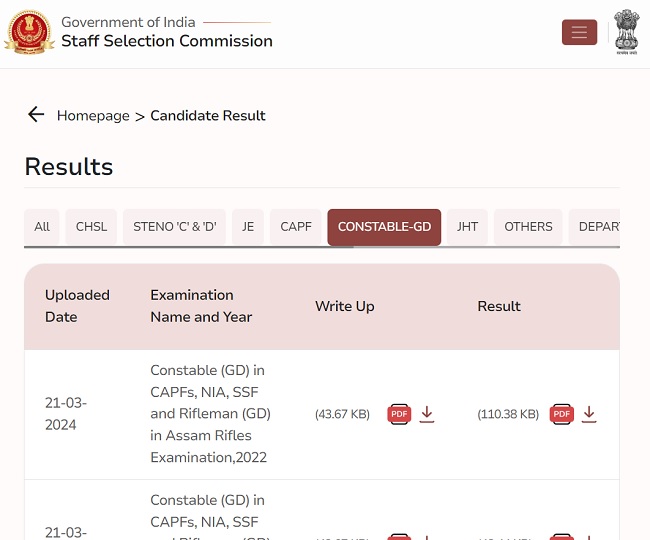Click Staff Selection Commission title
650x540 pixels.
167,41
